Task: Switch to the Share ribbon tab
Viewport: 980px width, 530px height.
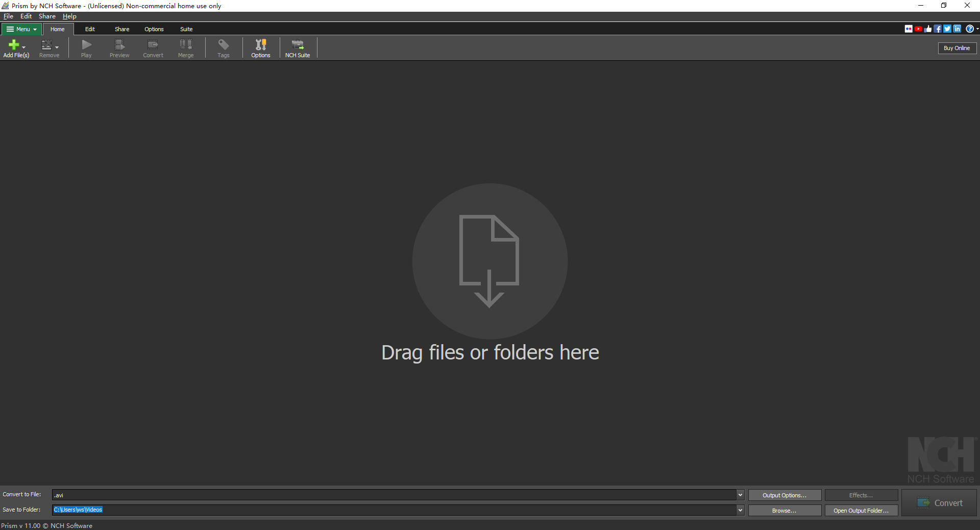Action: click(x=122, y=29)
